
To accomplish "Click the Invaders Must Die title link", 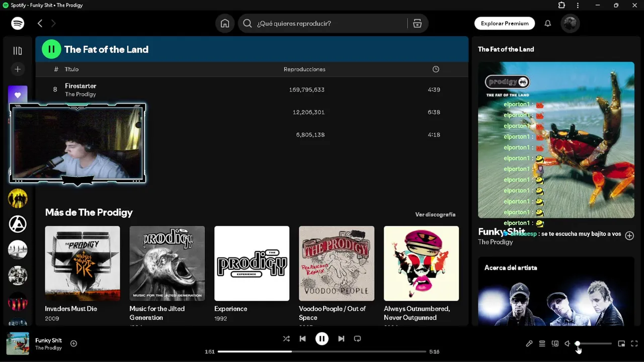I will [71, 309].
